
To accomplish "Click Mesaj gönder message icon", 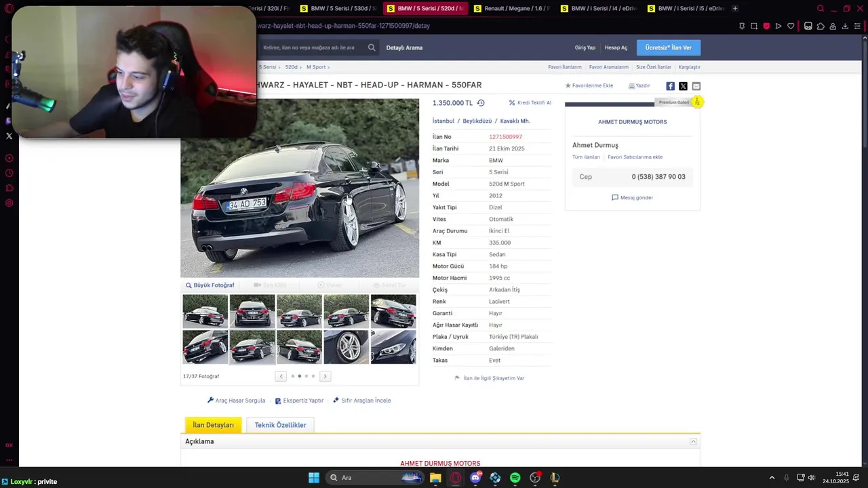I will pyautogui.click(x=615, y=198).
